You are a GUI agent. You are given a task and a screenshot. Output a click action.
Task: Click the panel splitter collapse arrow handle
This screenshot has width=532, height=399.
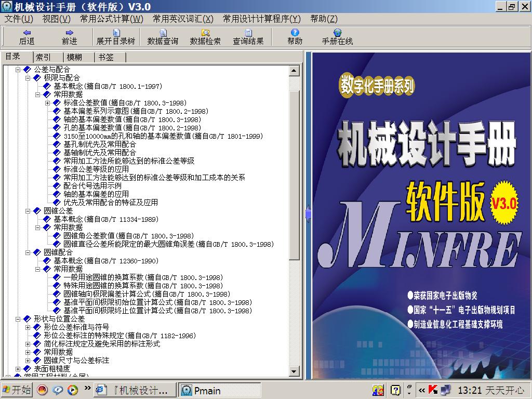[308, 214]
